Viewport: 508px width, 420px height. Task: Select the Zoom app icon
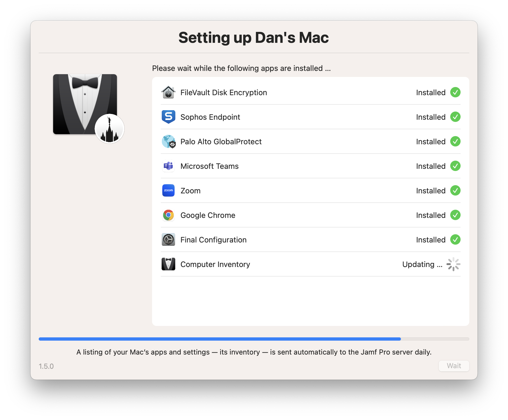tap(168, 191)
